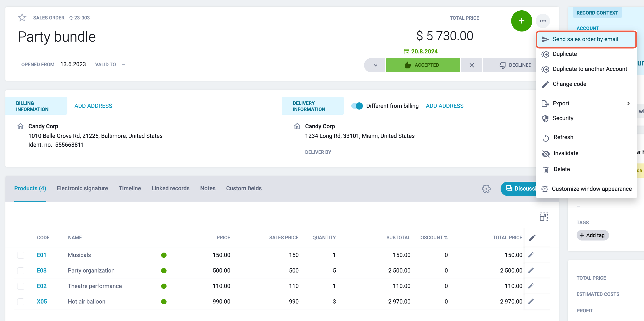The image size is (644, 321).
Task: Click the RECORD CONTEXT panel header
Action: point(597,13)
